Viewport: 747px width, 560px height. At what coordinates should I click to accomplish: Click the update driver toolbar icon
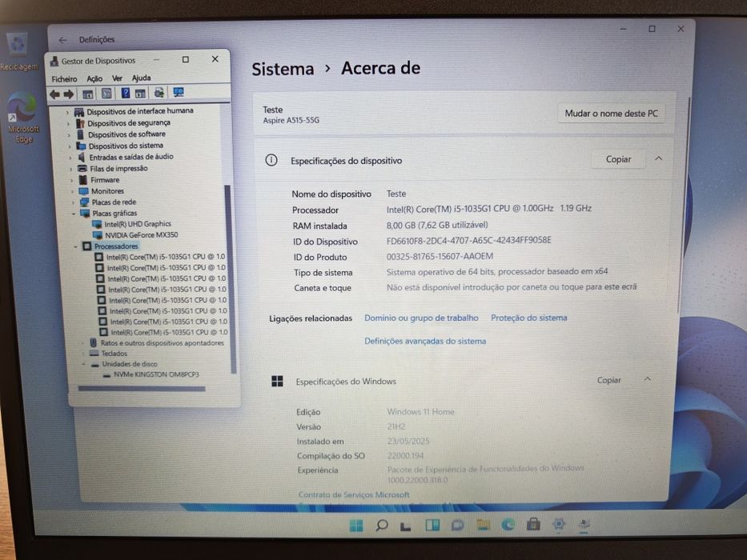[x=159, y=92]
